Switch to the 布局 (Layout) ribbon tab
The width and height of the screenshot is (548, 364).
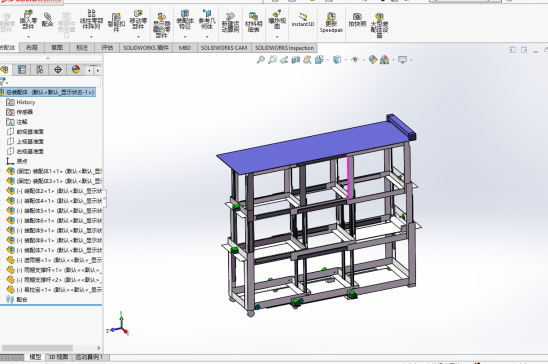[x=32, y=48]
